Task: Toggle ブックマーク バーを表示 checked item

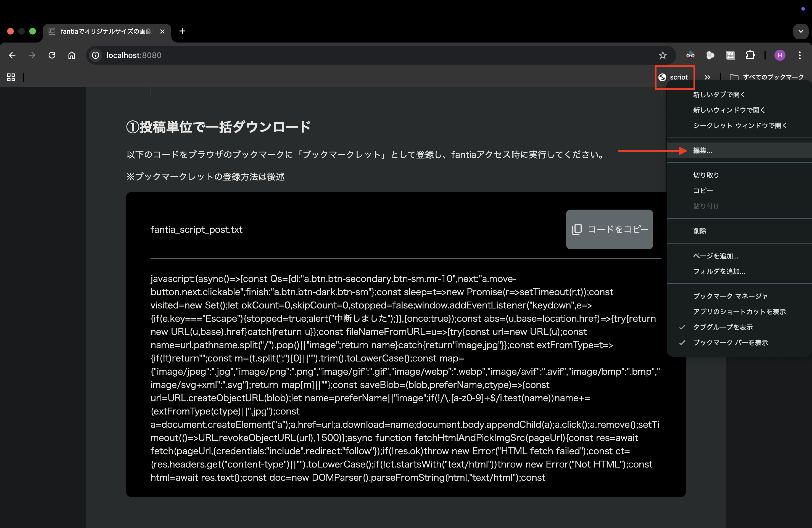Action: (730, 342)
